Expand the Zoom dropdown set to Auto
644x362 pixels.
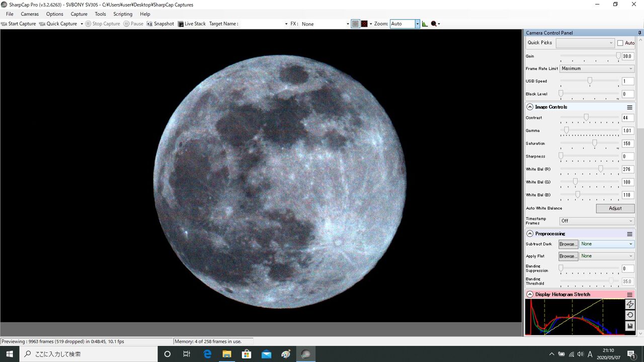click(x=417, y=24)
